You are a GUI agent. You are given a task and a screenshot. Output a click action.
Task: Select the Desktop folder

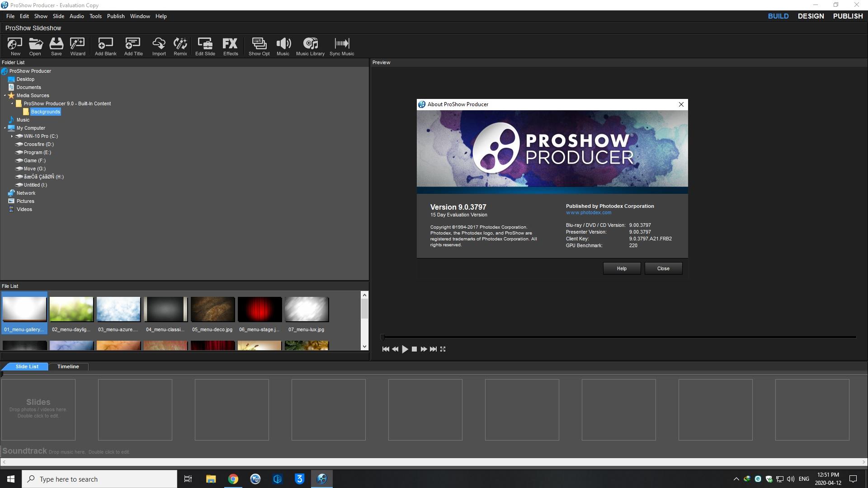25,80
